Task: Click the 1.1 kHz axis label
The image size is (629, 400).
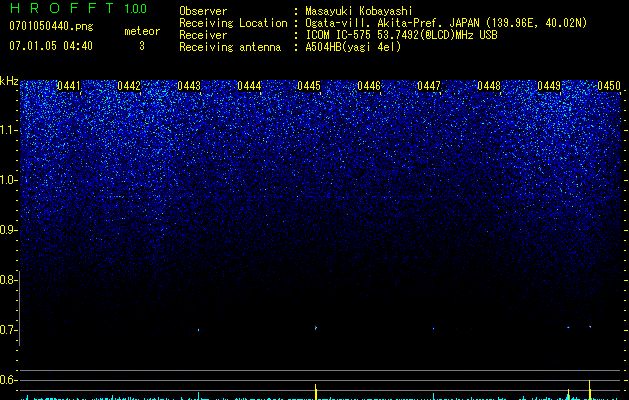Action: [8, 130]
